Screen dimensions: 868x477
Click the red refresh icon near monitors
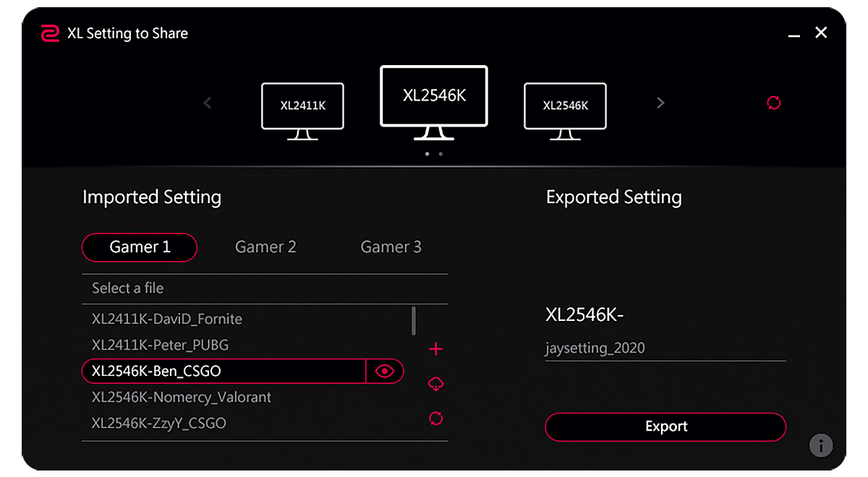pos(774,103)
